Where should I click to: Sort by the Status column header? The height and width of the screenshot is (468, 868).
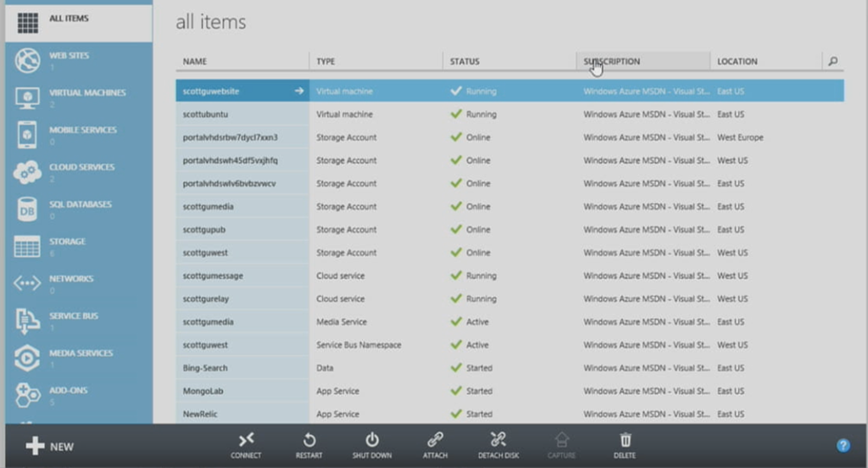coord(465,62)
